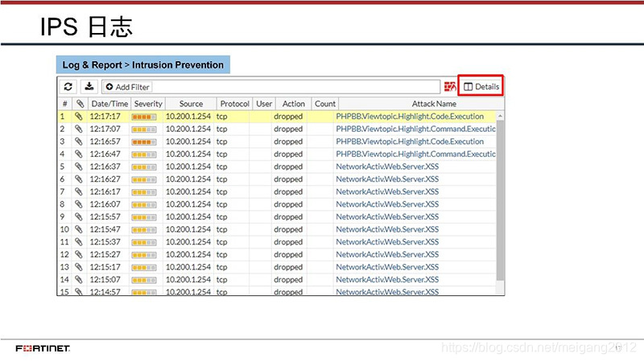This screenshot has height=362, width=644.
Task: Click the attachment icon in column header
Action: pos(80,104)
